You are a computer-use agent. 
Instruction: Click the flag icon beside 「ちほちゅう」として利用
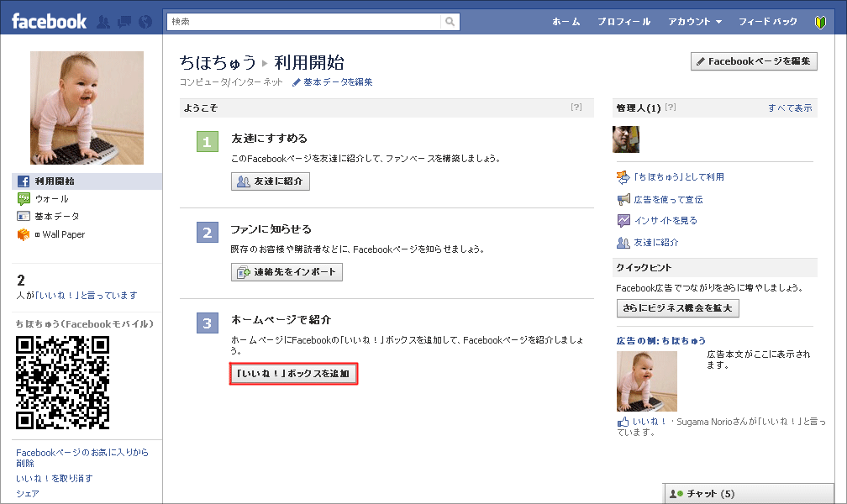click(x=623, y=176)
